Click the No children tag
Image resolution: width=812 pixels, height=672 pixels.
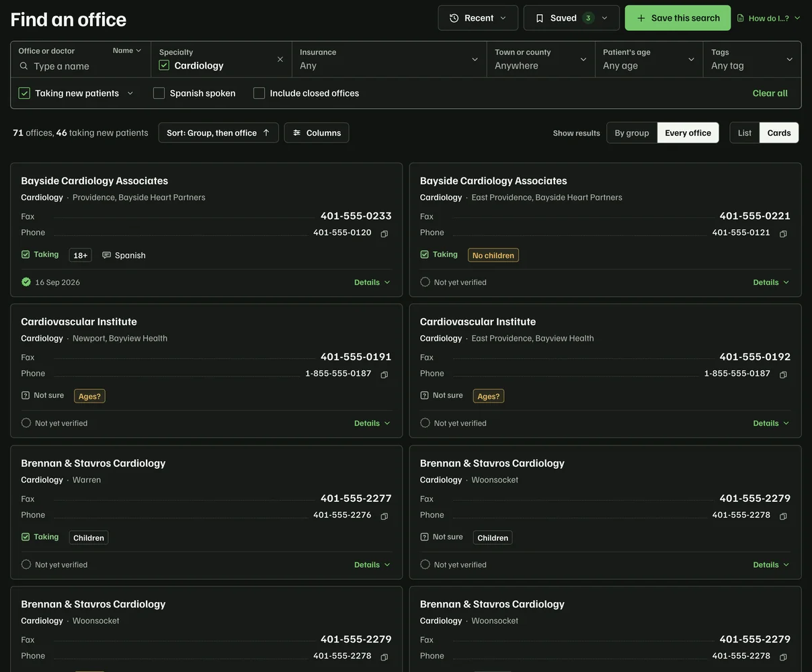click(493, 255)
